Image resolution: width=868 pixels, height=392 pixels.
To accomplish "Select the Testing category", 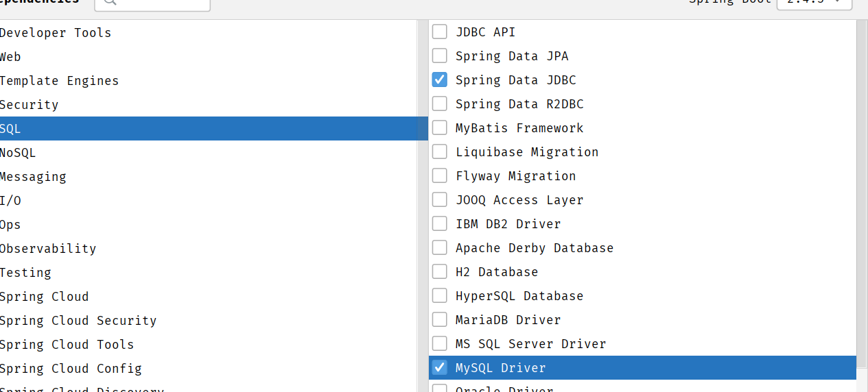I will click(x=209, y=272).
